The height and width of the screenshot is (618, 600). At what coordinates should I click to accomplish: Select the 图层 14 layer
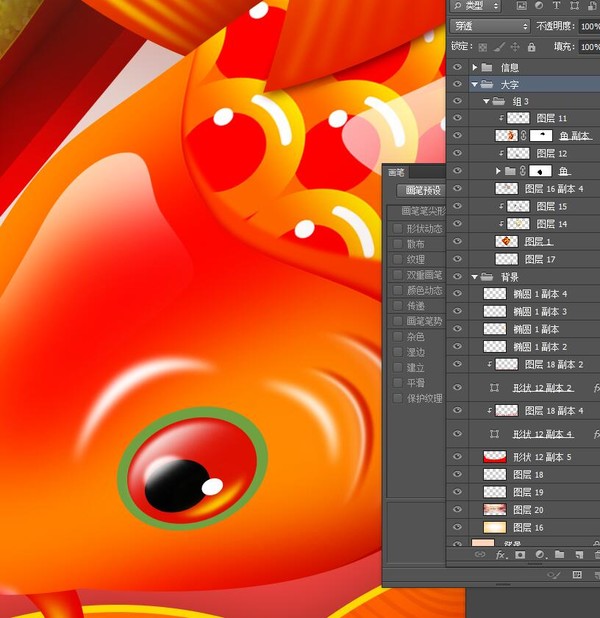pos(535,224)
